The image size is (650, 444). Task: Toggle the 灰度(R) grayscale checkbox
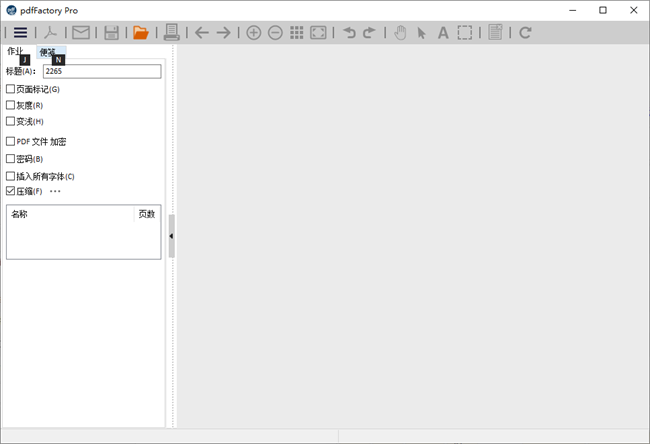[x=11, y=105]
